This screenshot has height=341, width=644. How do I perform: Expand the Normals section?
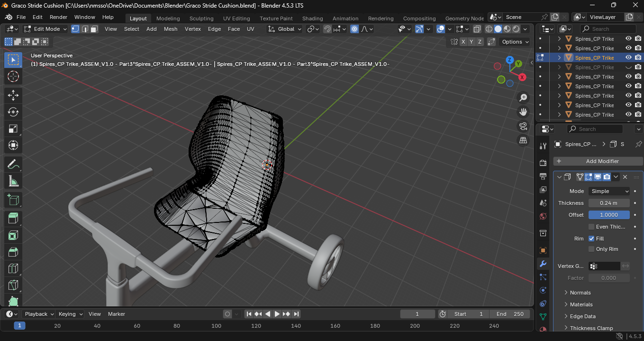580,293
